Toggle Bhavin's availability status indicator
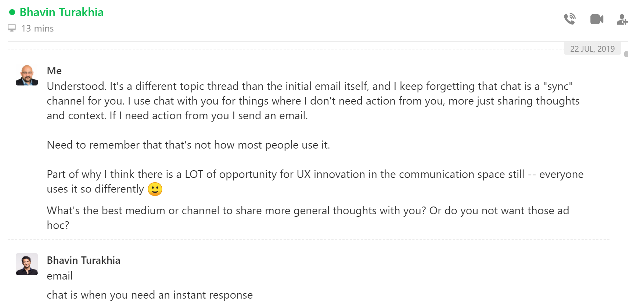 pos(12,12)
